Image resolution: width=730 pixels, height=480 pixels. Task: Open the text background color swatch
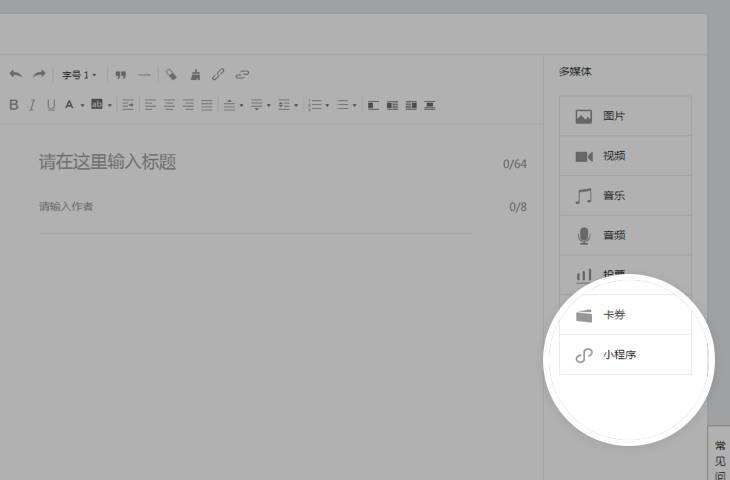(x=97, y=104)
